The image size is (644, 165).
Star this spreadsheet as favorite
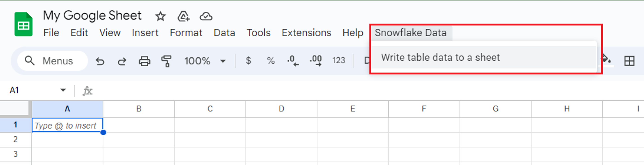(160, 17)
